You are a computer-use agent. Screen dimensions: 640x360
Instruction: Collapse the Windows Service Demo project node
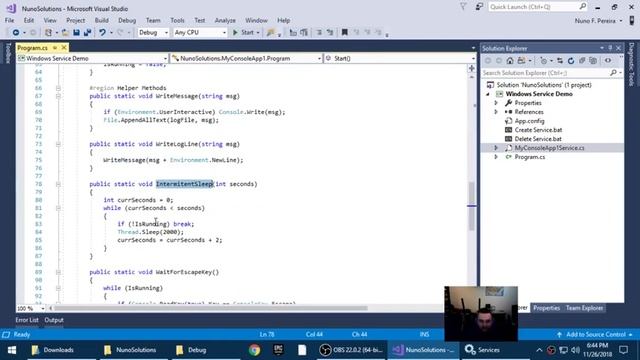488,94
